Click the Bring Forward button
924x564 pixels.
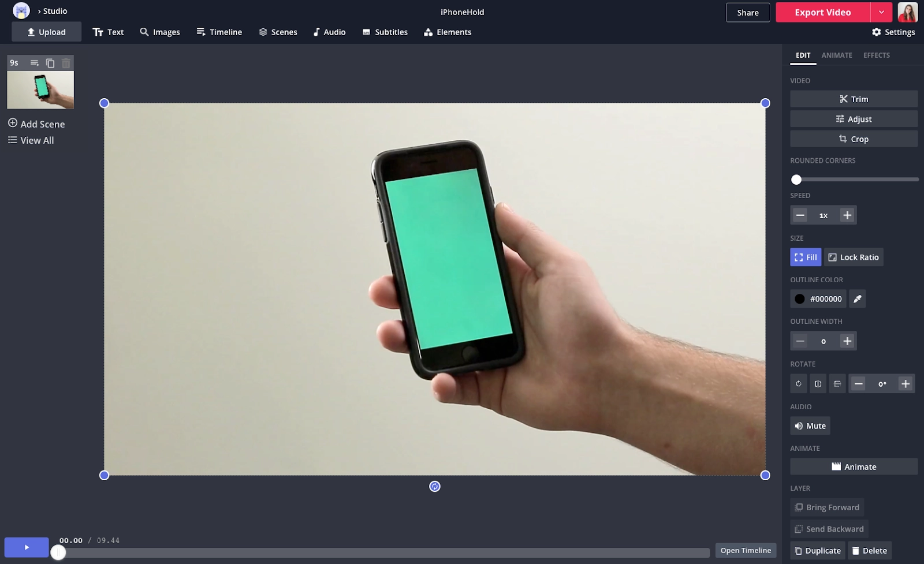(826, 507)
